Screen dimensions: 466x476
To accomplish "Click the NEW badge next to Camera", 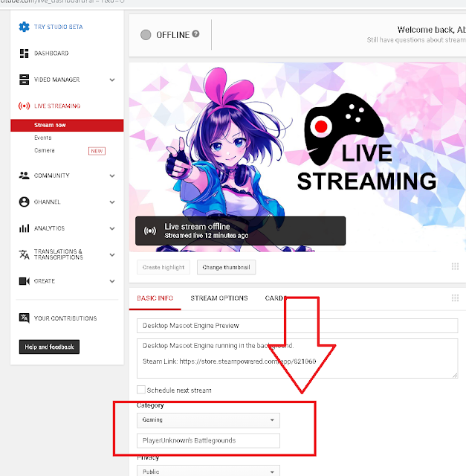I will (x=97, y=151).
